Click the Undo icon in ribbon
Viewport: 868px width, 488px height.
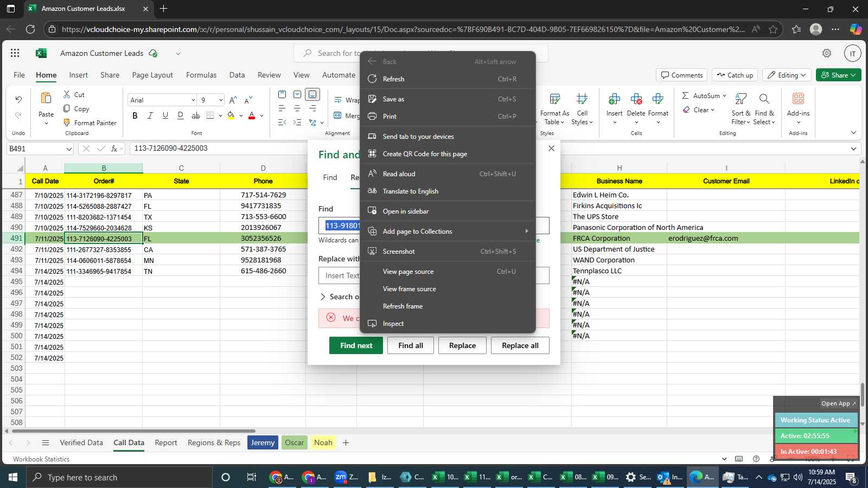click(18, 99)
